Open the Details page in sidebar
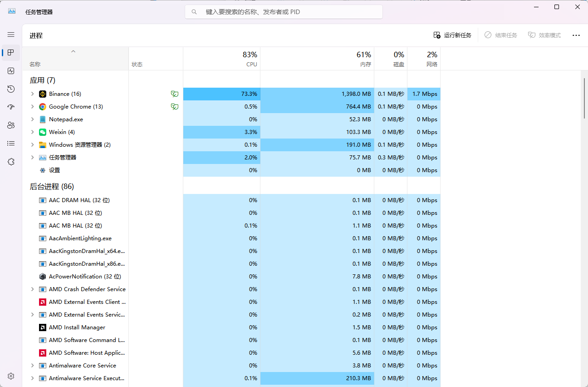Image resolution: width=588 pixels, height=387 pixels. click(x=11, y=144)
